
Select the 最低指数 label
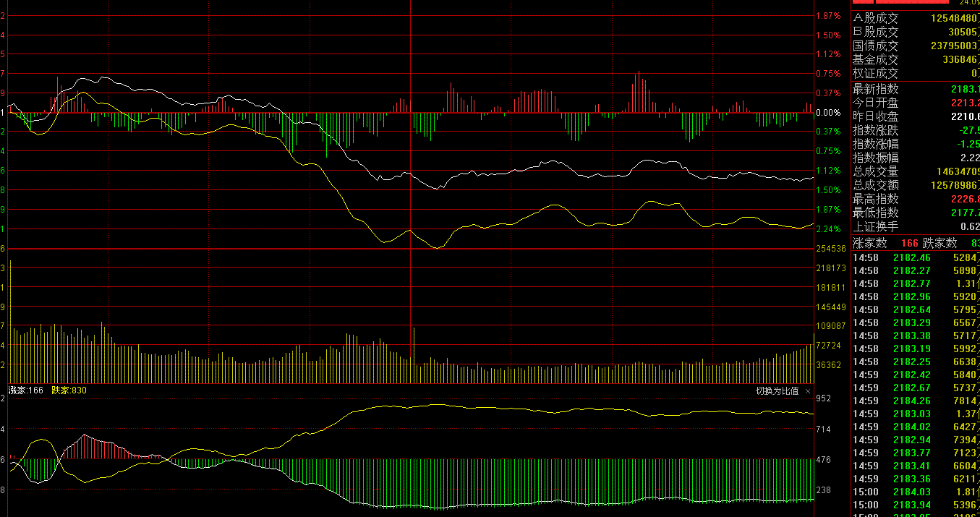coord(875,213)
